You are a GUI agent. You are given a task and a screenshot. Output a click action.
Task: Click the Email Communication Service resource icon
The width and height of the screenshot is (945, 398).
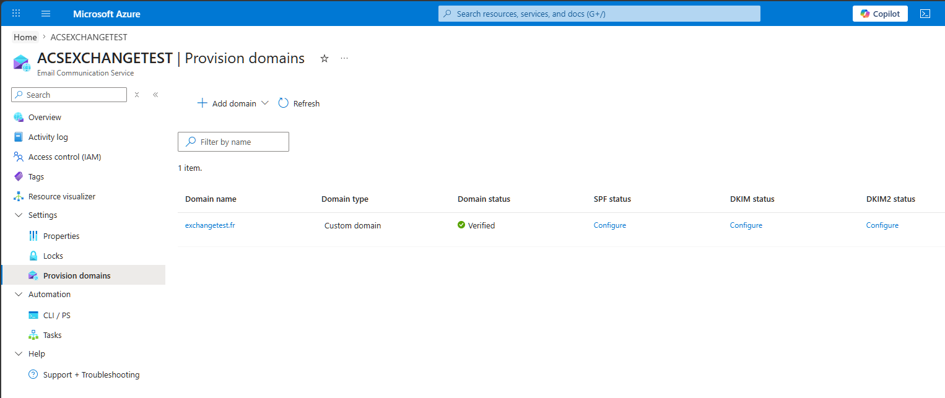coord(22,63)
